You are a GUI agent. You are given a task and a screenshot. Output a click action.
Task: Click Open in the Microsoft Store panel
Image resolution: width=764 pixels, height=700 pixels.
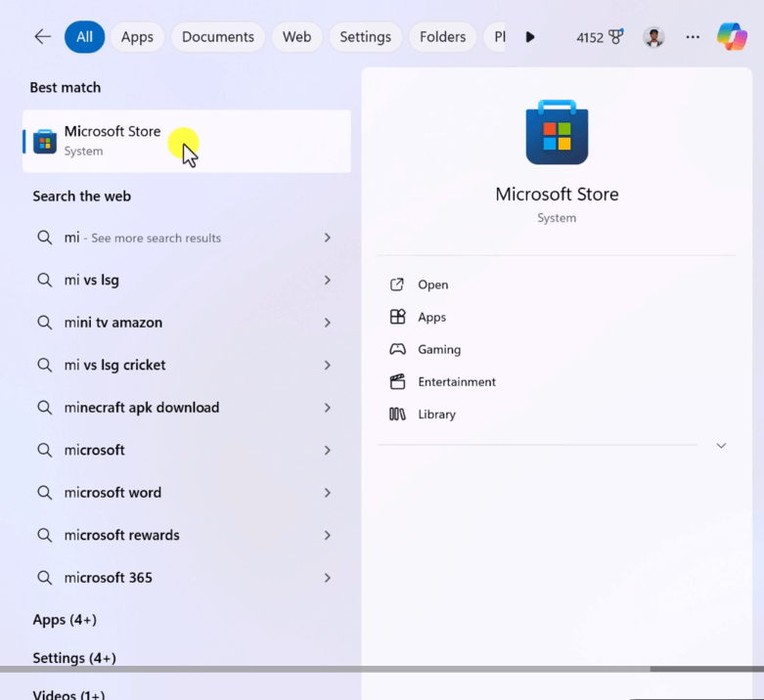point(432,284)
